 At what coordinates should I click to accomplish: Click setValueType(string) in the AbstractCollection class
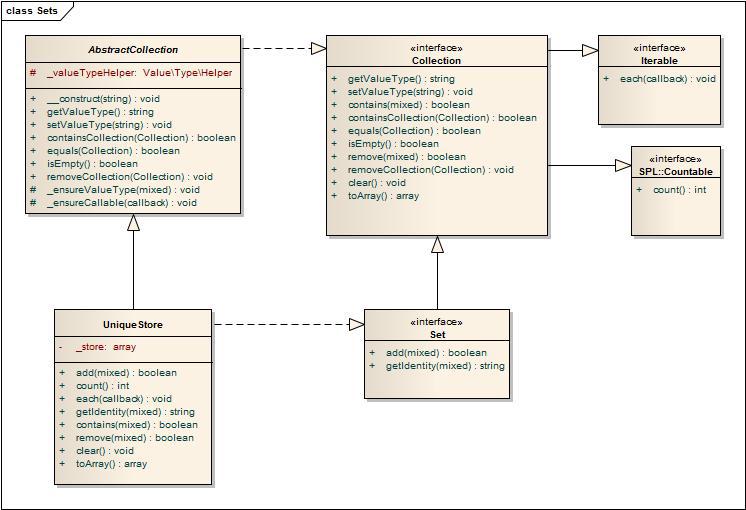click(101, 125)
